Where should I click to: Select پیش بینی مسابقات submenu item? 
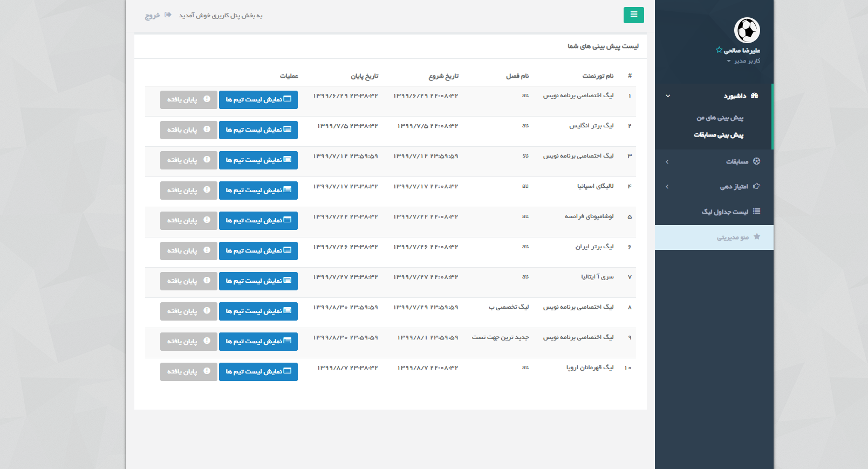[719, 135]
